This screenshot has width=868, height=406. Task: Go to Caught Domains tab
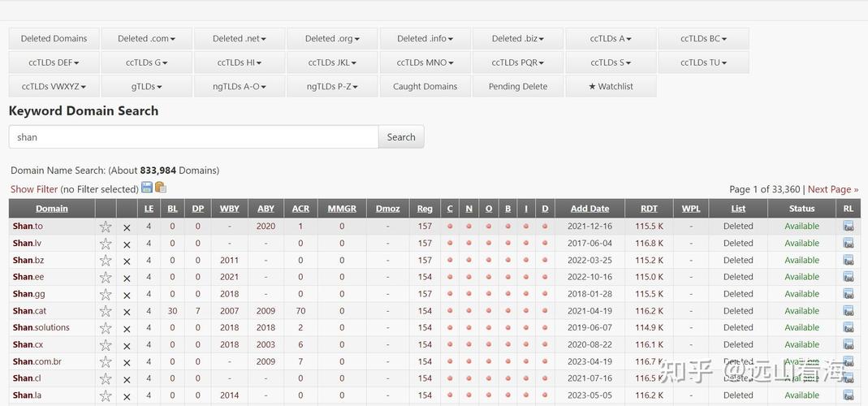425,86
